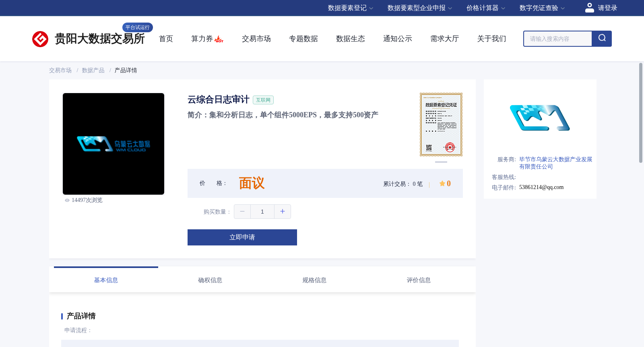The height and width of the screenshot is (347, 644).
Task: Expand the 数字凭证查验 menu
Action: click(542, 8)
